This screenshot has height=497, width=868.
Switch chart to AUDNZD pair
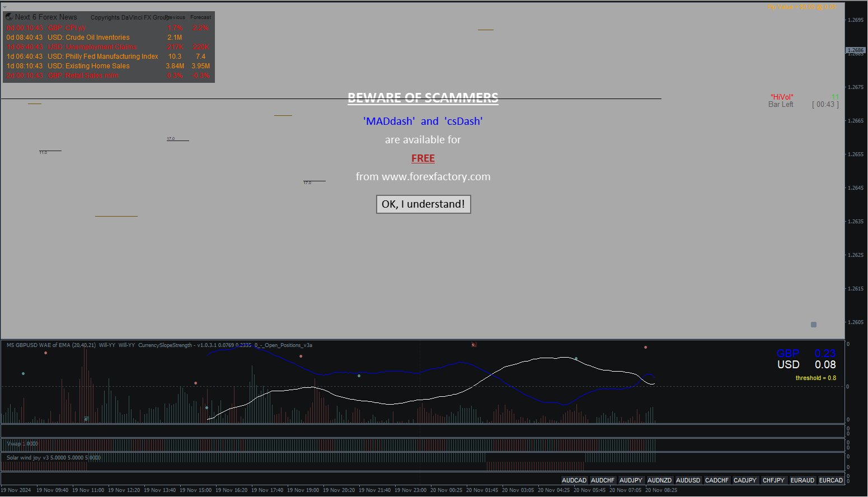coord(660,480)
